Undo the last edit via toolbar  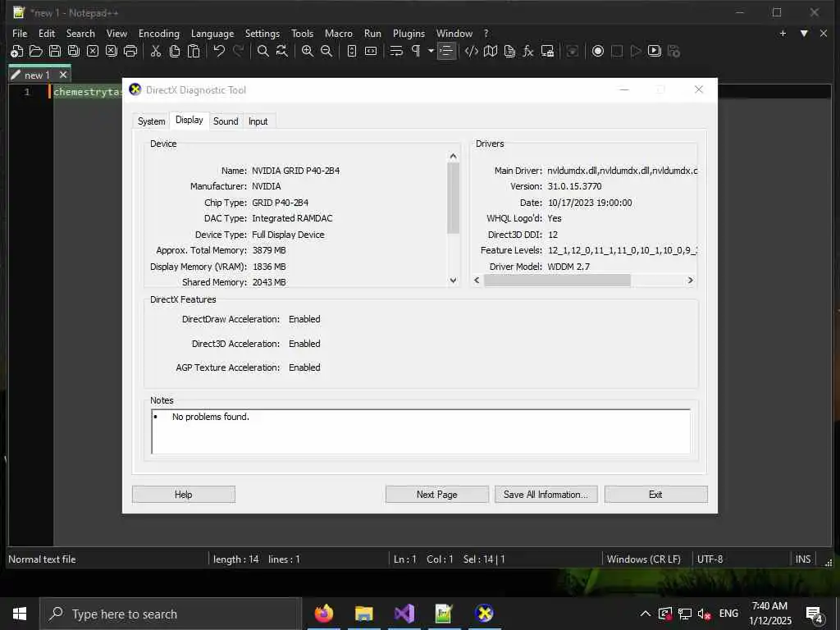coord(219,52)
